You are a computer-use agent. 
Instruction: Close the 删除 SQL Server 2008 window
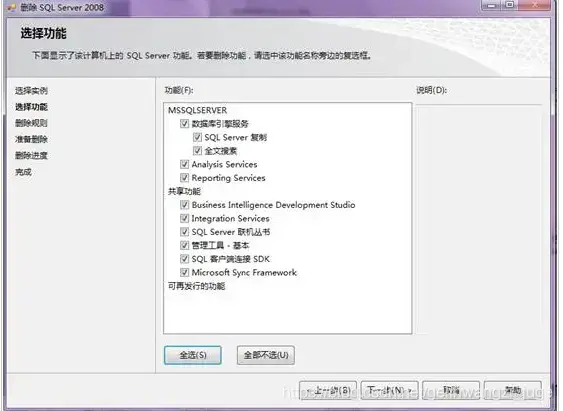(x=535, y=5)
